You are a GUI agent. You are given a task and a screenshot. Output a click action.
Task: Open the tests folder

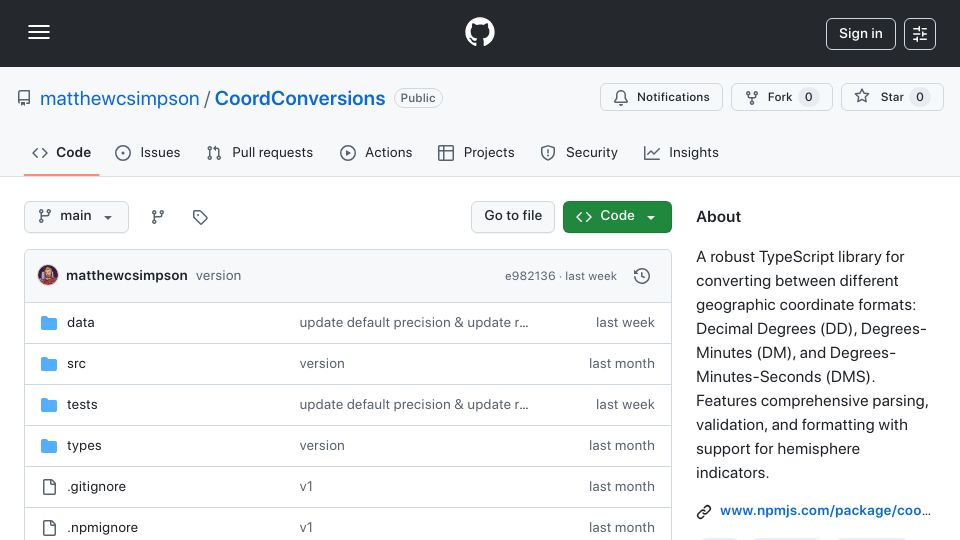82,405
